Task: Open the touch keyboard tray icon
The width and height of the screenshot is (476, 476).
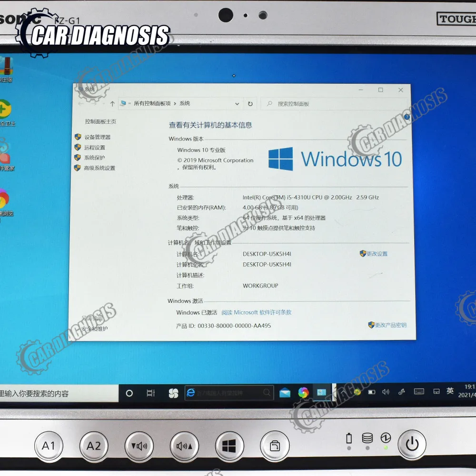Action: (419, 392)
